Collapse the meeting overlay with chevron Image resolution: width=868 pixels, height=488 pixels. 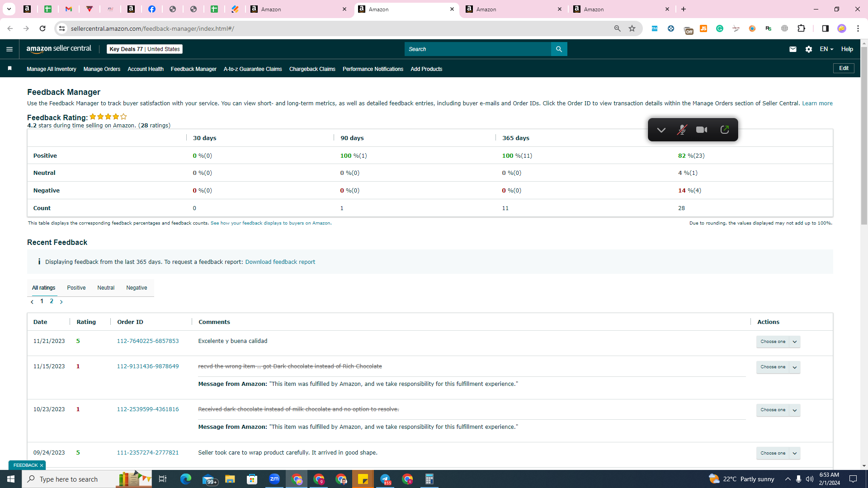(661, 130)
